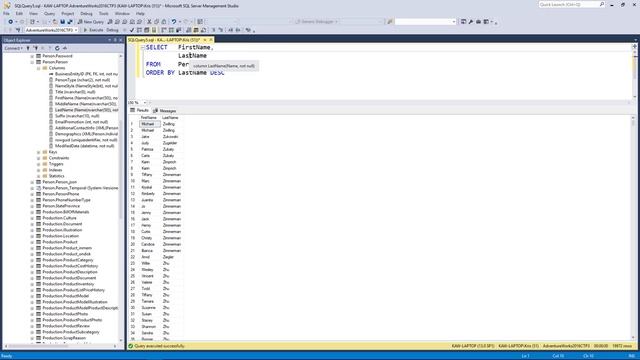The width and height of the screenshot is (640, 360).
Task: Open the View menu
Action: pos(33,13)
